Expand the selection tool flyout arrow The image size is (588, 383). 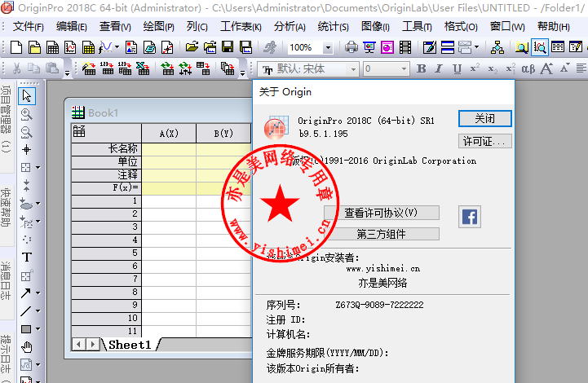38,168
